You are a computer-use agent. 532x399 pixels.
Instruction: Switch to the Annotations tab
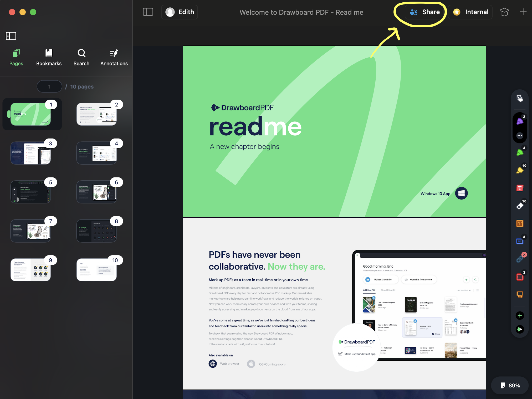coord(114,58)
